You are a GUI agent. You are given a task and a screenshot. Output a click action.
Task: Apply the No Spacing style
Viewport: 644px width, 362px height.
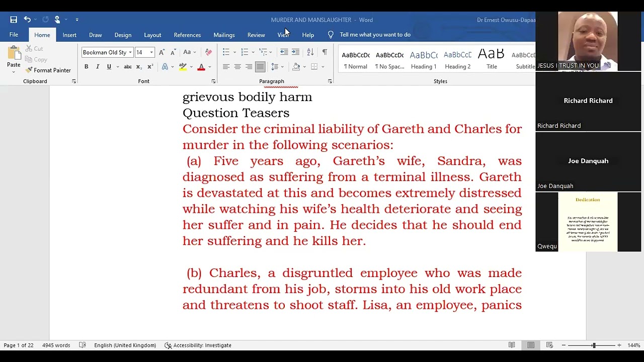tap(389, 59)
